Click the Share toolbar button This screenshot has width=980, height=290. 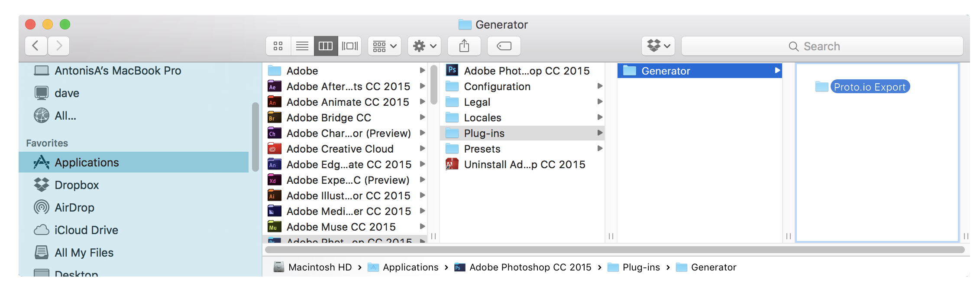(464, 46)
